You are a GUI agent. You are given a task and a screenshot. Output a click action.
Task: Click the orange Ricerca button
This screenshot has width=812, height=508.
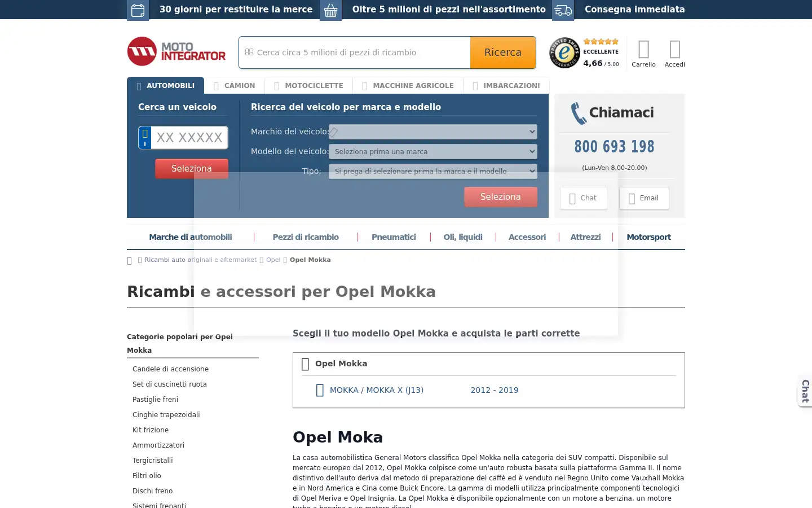click(x=503, y=52)
